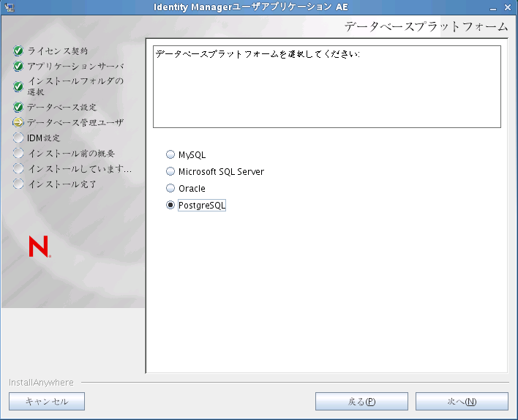Click the IDM設定 step label
This screenshot has width=518, height=420.
click(x=44, y=138)
